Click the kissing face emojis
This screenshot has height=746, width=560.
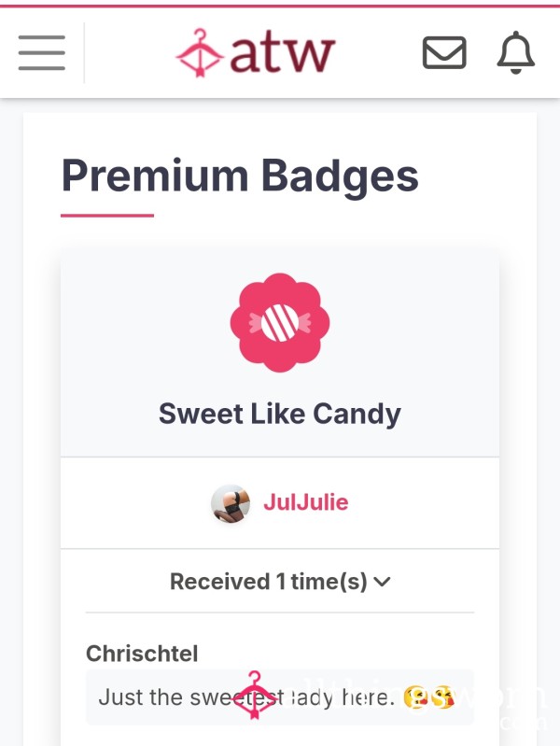pos(428,697)
